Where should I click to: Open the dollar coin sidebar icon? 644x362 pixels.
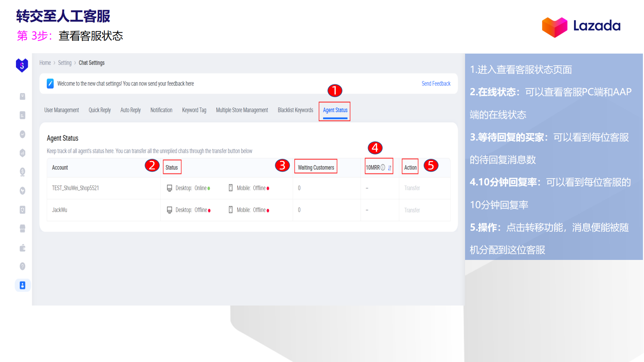[x=22, y=172]
